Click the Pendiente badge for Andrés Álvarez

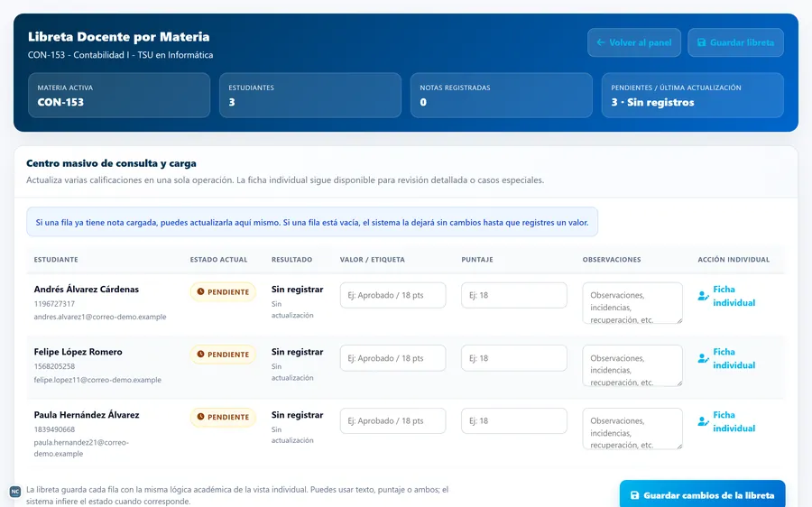(223, 292)
